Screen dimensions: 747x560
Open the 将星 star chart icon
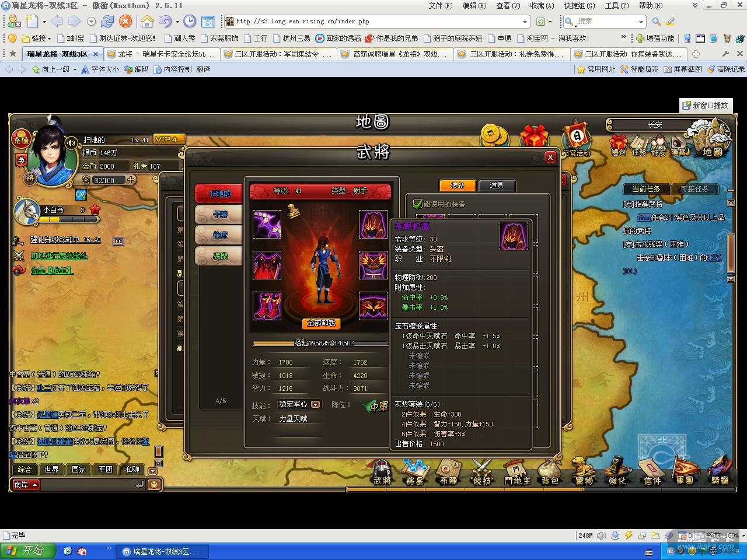coord(415,473)
